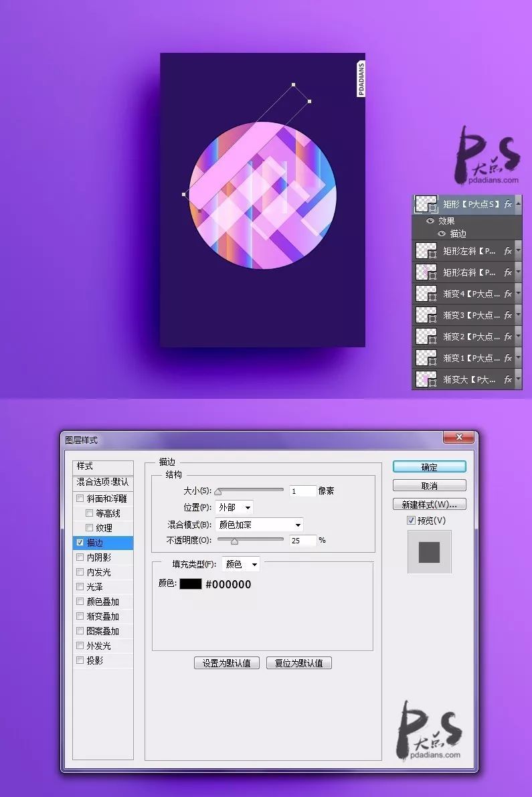This screenshot has width=532, height=797.
Task: Click fx icon on 矩形【P大点S】 layer
Action: point(508,203)
